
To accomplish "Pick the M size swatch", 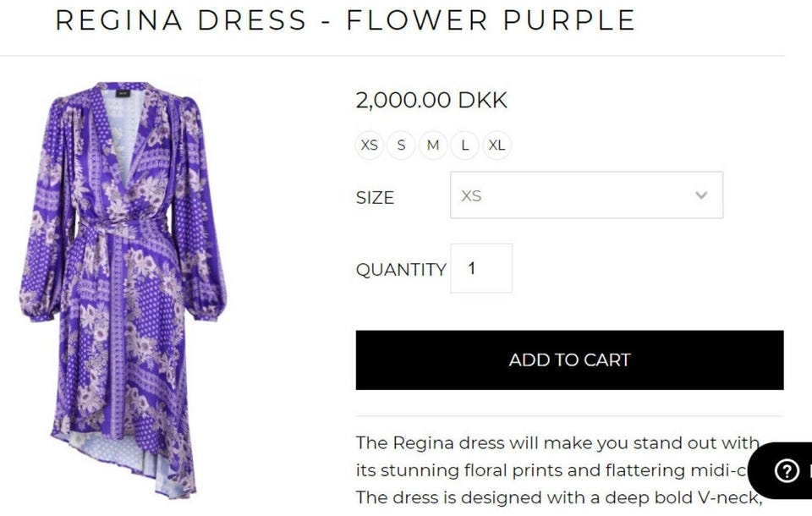I will 433,145.
